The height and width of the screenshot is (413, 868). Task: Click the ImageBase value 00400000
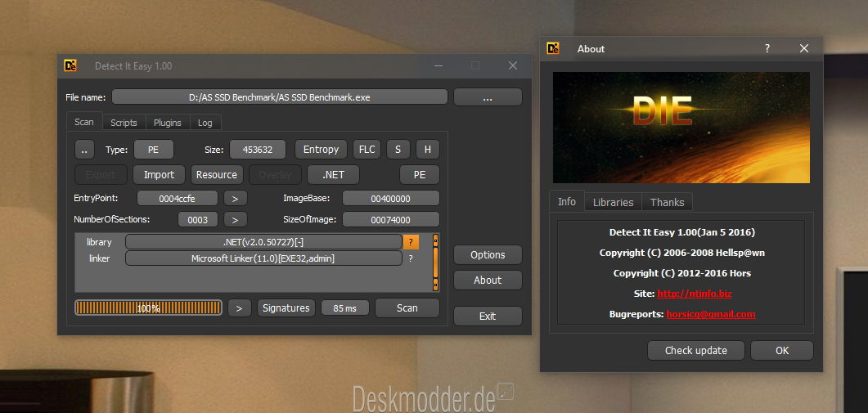coord(391,198)
